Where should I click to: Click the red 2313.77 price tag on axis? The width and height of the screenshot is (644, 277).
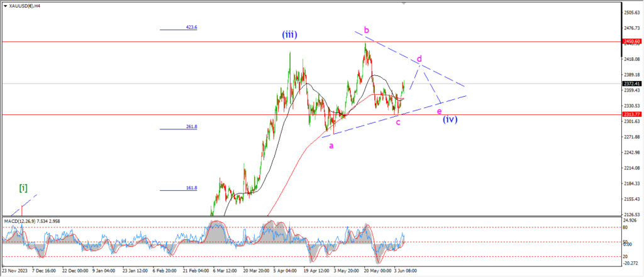click(x=631, y=114)
